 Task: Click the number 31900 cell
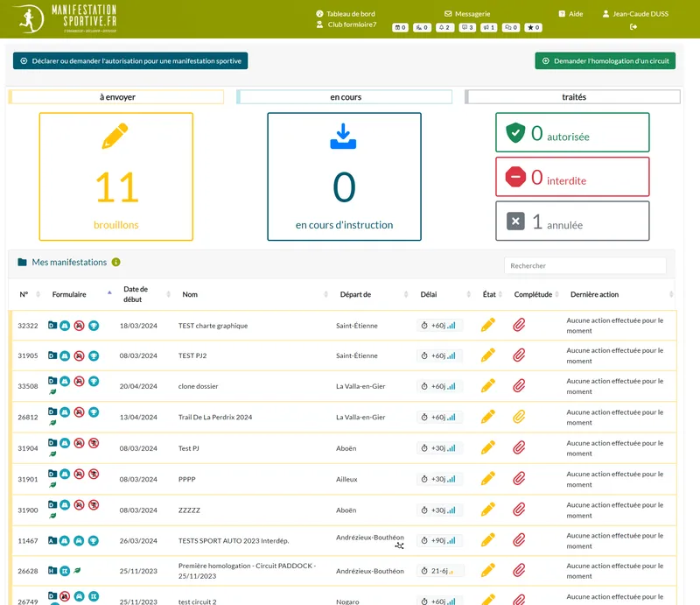(28, 510)
